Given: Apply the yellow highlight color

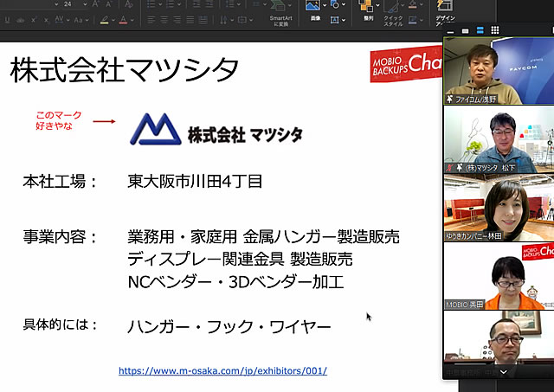Looking at the screenshot, I should pyautogui.click(x=104, y=20).
